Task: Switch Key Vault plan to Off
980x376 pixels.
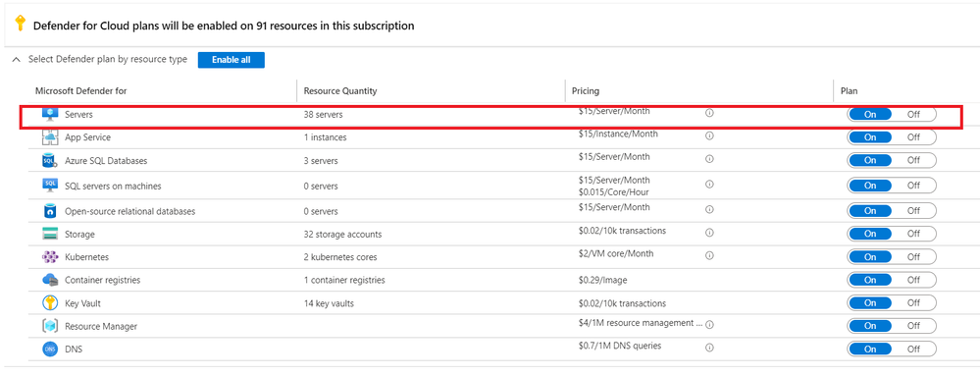Action: [x=913, y=302]
